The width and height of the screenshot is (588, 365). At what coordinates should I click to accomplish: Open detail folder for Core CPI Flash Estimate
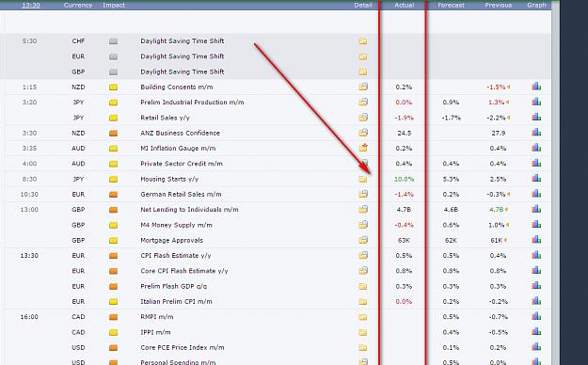click(362, 271)
